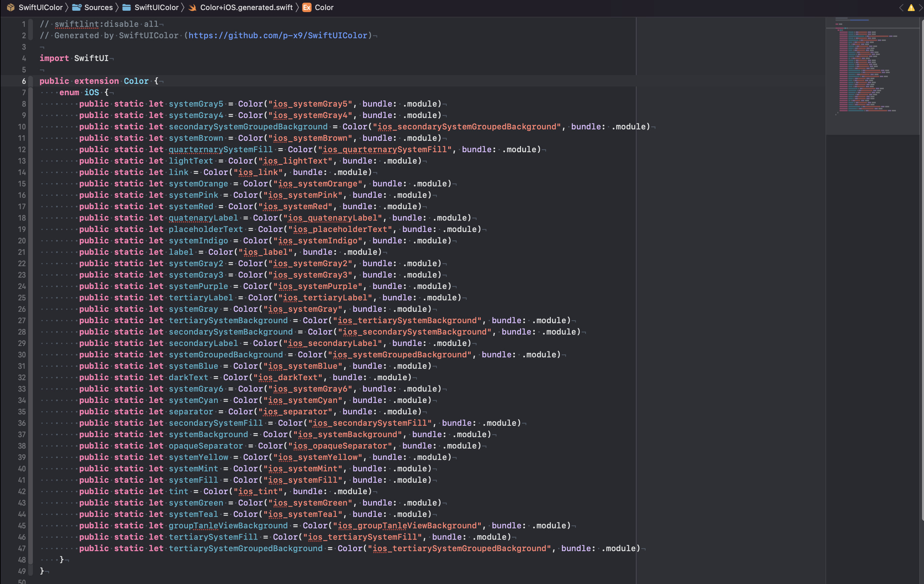The width and height of the screenshot is (924, 584).
Task: Select the Swift bird icon for Color+iOS.generated.swift
Action: pyautogui.click(x=193, y=7)
